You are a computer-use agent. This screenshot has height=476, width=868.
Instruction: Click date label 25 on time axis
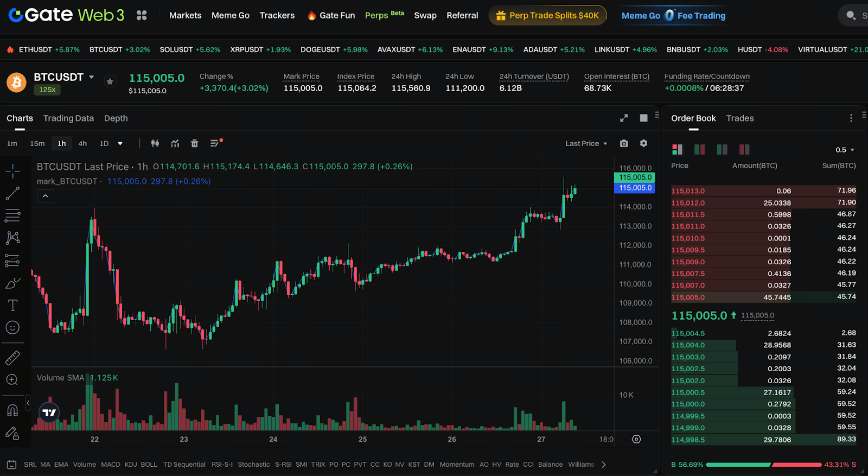click(362, 439)
